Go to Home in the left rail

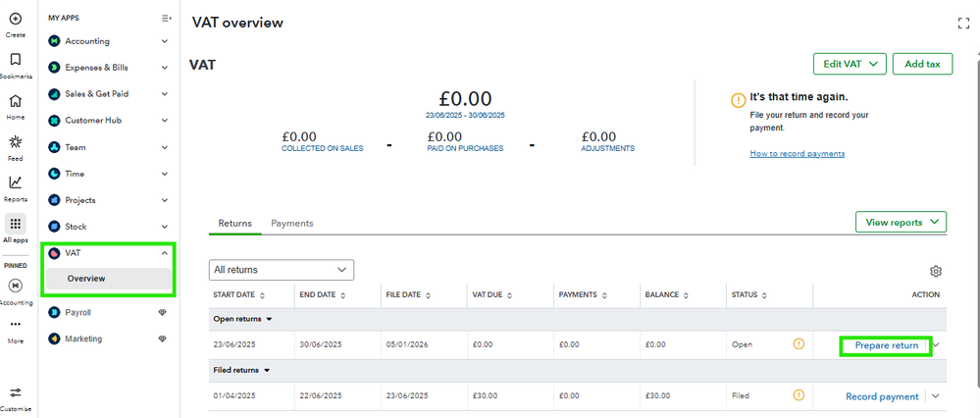coord(16,101)
